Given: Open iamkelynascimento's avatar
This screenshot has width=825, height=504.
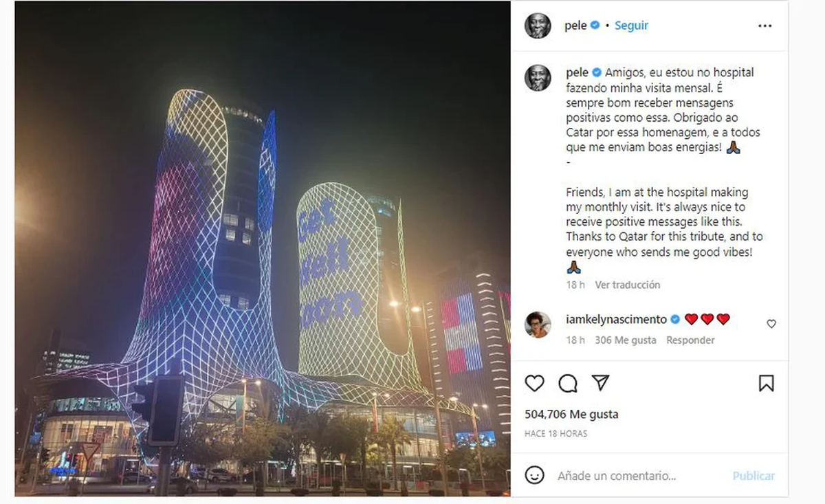Looking at the screenshot, I should [538, 325].
